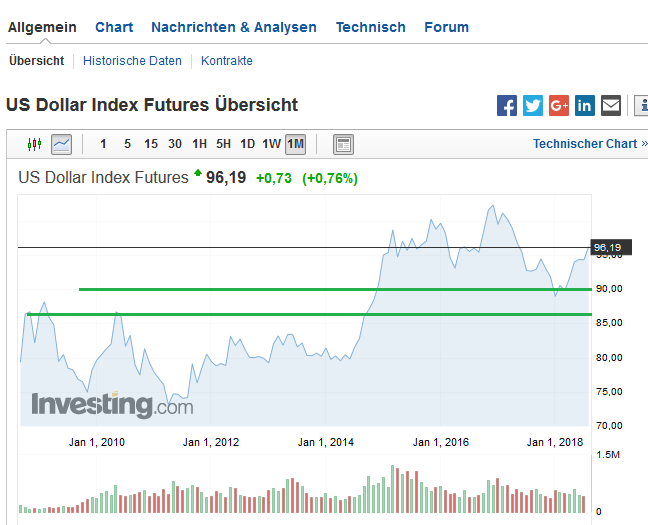Open the Chart tab
The image size is (648, 525).
pyautogui.click(x=114, y=27)
